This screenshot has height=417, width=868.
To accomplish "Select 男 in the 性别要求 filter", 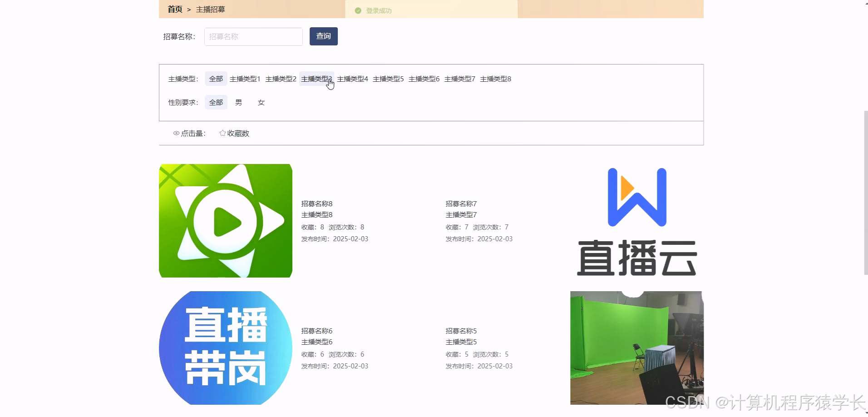I will click(238, 102).
